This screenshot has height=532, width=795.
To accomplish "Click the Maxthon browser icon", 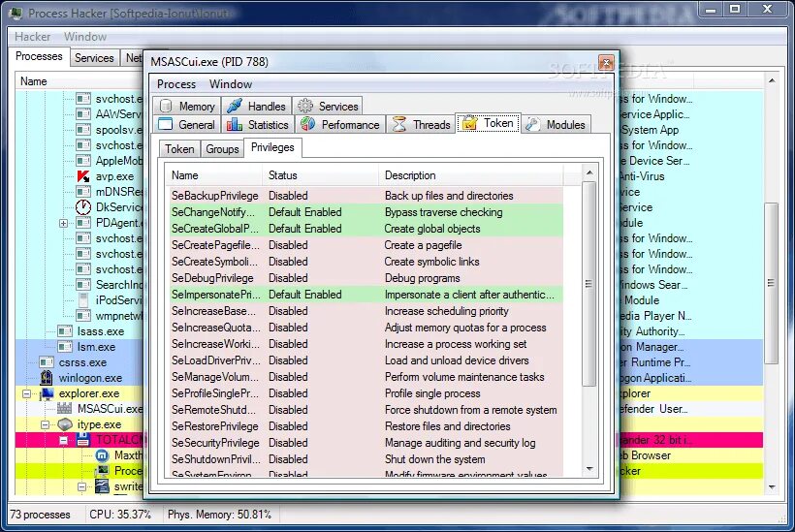I will click(x=102, y=455).
